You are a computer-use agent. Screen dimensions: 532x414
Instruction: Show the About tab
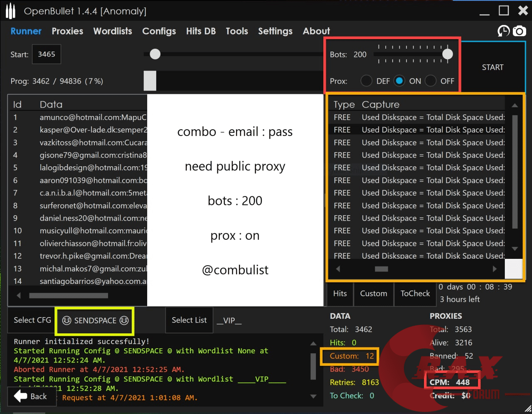(x=316, y=31)
